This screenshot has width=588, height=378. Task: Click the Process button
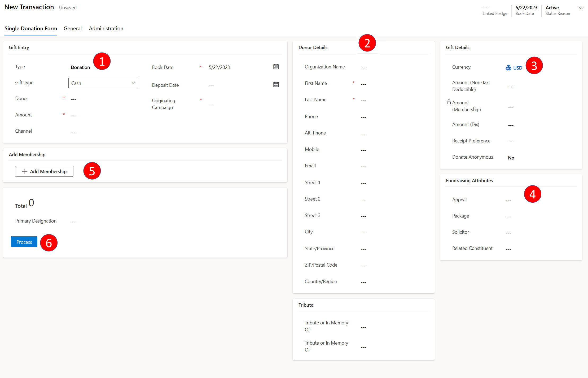(x=24, y=242)
